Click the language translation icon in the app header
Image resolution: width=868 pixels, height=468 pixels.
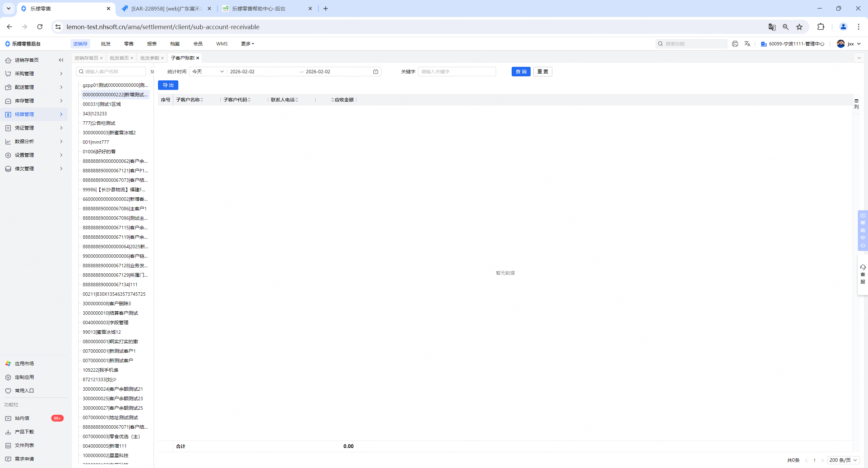tap(747, 44)
